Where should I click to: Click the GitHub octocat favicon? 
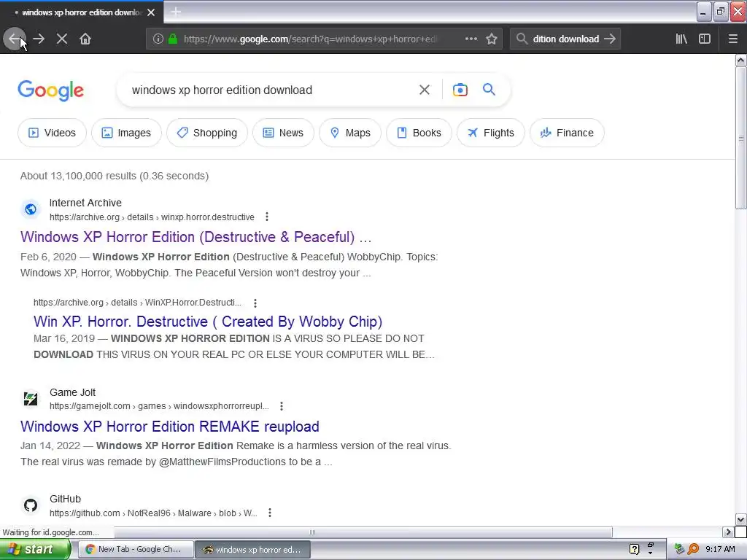tap(31, 505)
